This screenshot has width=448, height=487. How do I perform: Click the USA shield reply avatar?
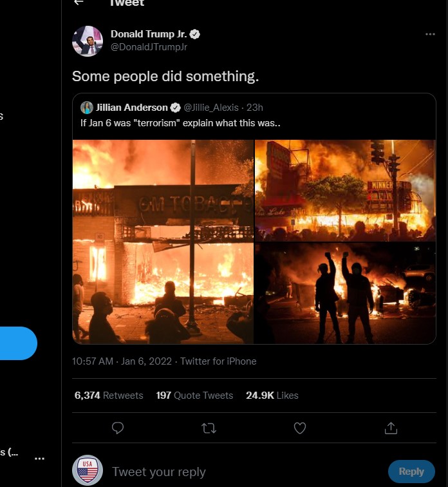(x=88, y=471)
